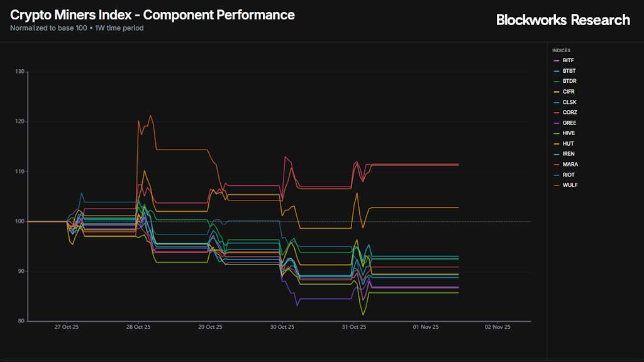Click the blue RIOT legend marker
The height and width of the screenshot is (362, 644).
tap(557, 175)
